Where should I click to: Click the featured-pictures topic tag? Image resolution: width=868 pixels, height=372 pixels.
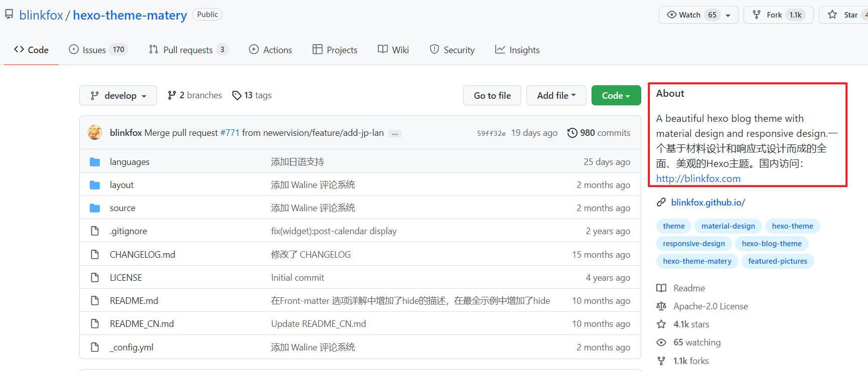tap(778, 261)
